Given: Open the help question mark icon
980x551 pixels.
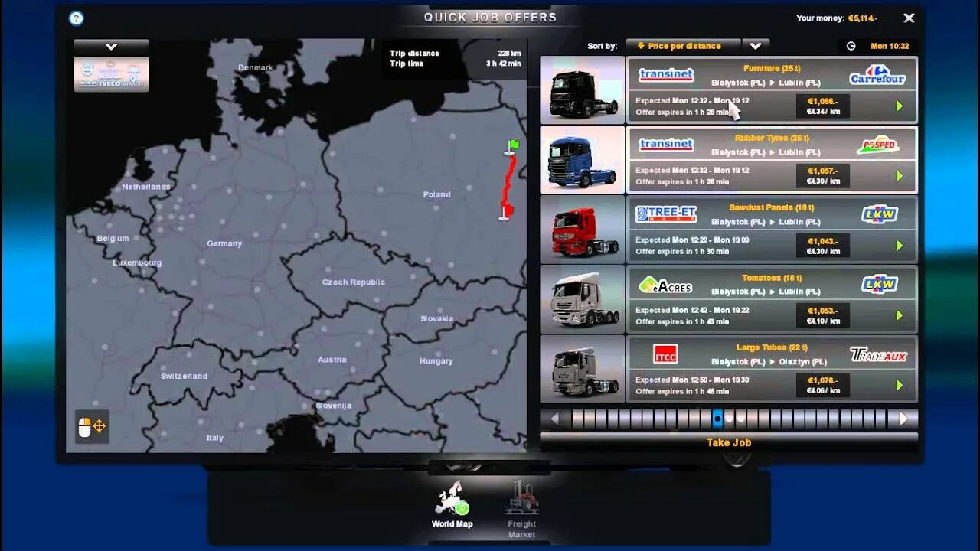Looking at the screenshot, I should coord(76,18).
